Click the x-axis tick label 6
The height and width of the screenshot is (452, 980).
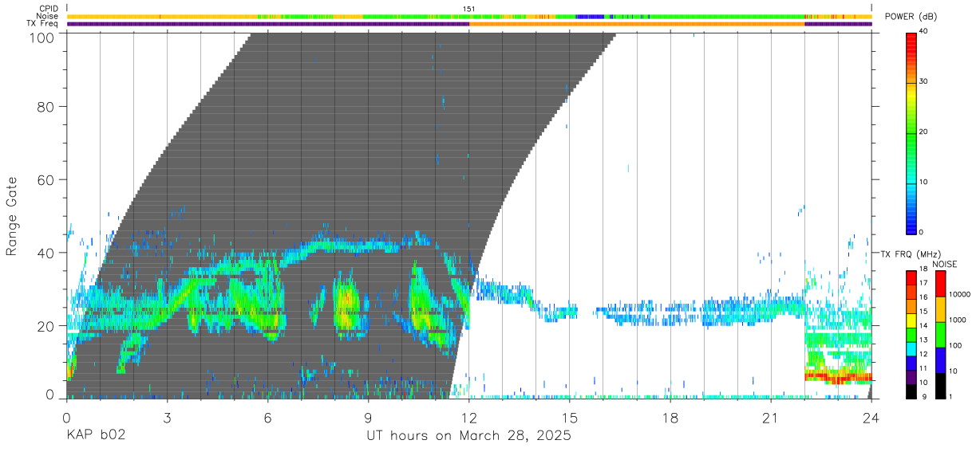(267, 417)
